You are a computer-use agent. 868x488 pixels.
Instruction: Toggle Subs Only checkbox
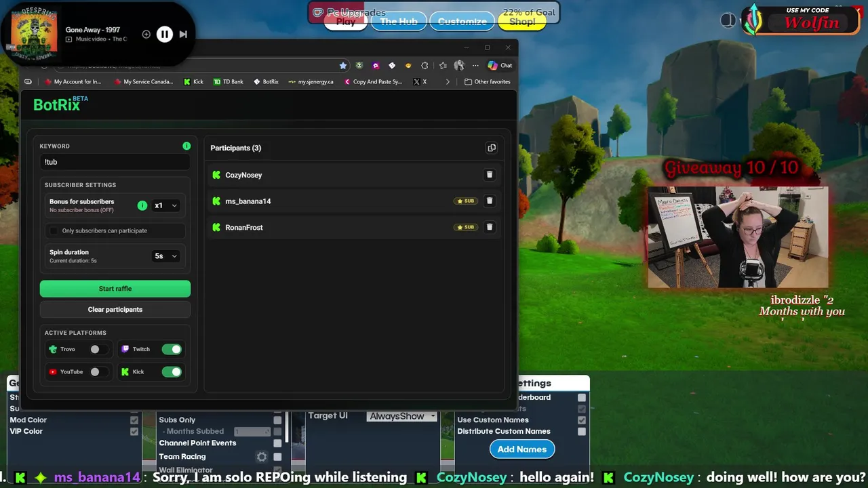277,420
